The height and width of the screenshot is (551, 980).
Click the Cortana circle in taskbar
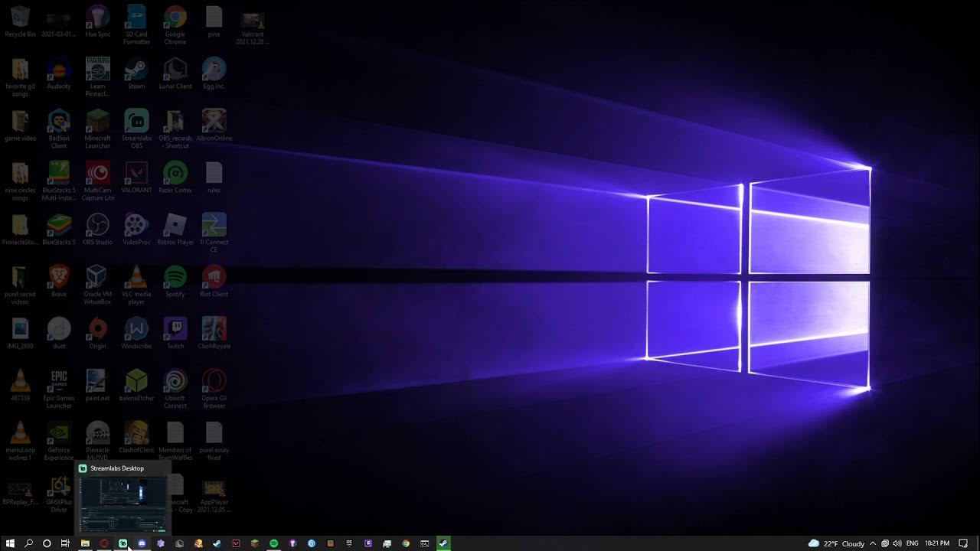47,543
